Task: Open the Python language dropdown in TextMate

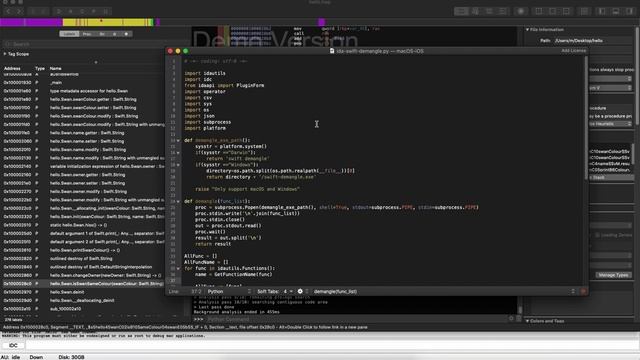Action: [x=229, y=291]
